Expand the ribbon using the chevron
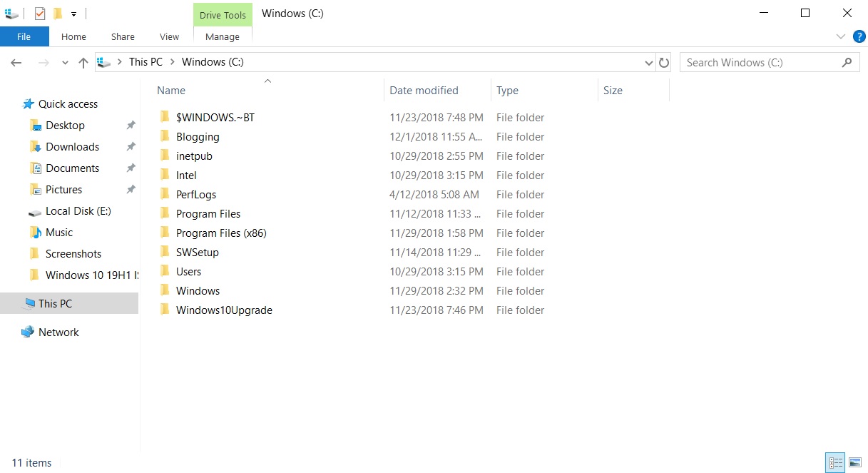The image size is (868, 473). coord(840,36)
